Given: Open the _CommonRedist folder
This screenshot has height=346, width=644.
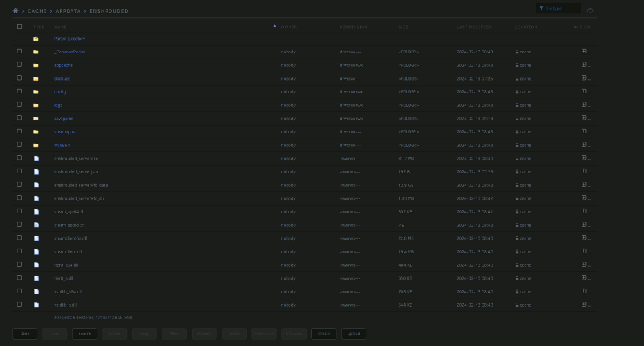Looking at the screenshot, I should tap(70, 52).
